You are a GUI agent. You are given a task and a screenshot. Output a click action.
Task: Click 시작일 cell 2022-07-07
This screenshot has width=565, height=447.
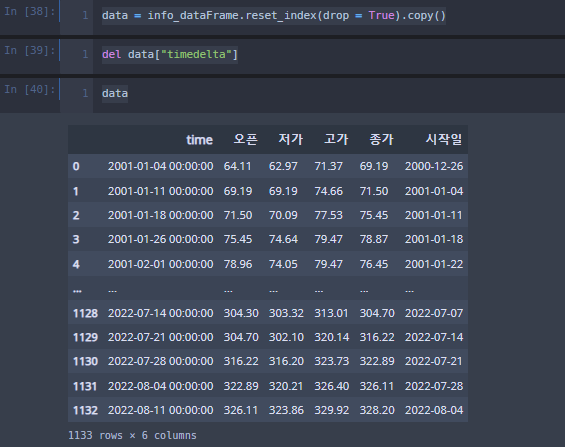tap(434, 313)
